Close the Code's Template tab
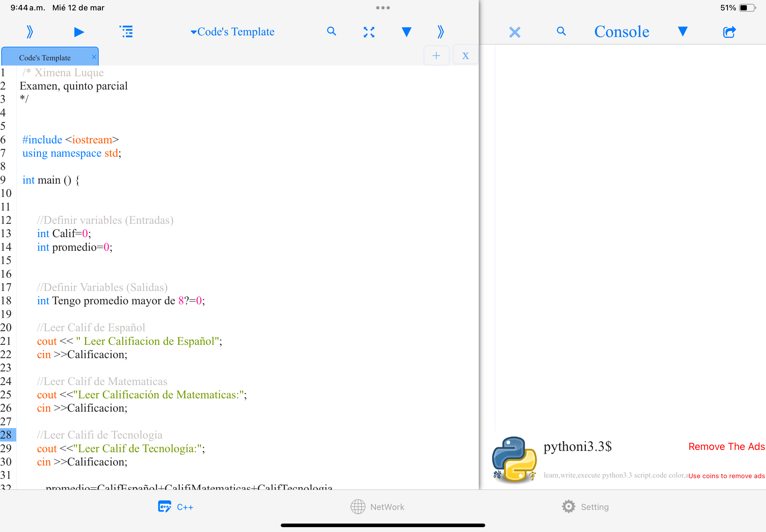This screenshot has width=766, height=532. (x=94, y=57)
